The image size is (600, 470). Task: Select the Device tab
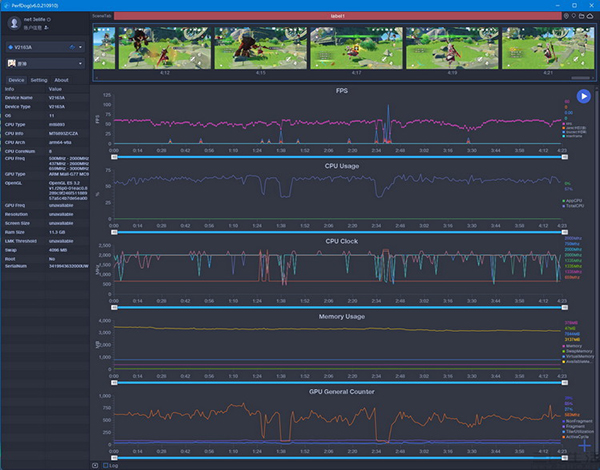point(16,79)
